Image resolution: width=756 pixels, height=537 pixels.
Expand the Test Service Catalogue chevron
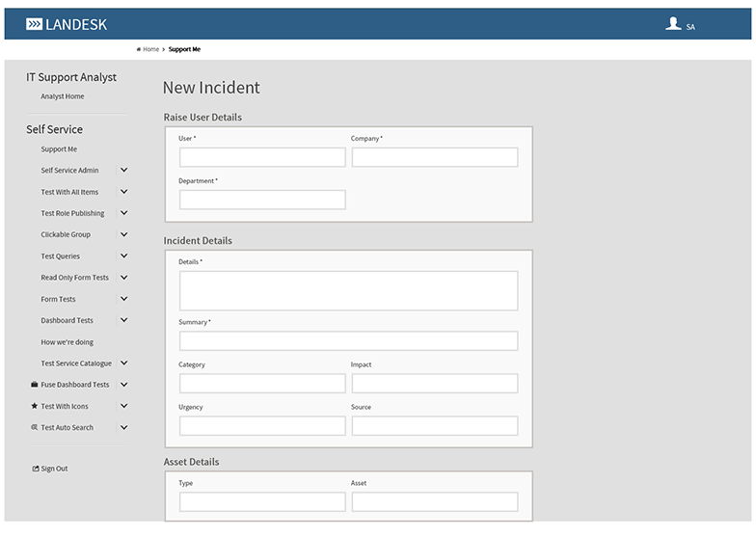tap(123, 363)
